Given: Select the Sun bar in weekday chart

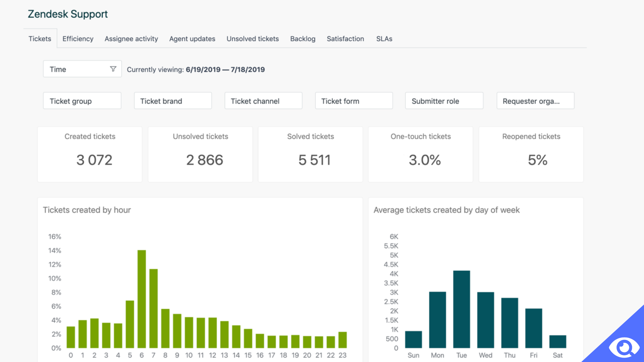Looking at the screenshot, I should pyautogui.click(x=414, y=340).
